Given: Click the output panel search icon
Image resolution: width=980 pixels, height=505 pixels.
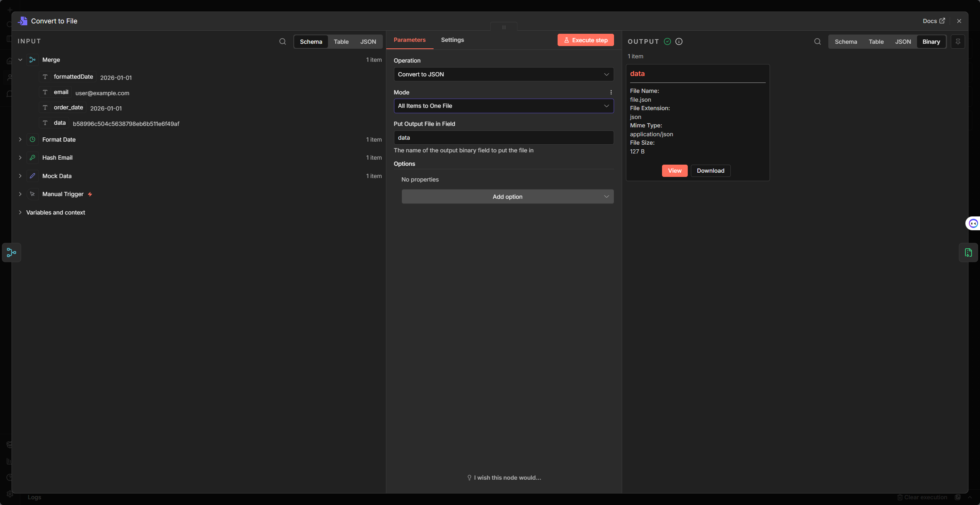Looking at the screenshot, I should tap(817, 41).
